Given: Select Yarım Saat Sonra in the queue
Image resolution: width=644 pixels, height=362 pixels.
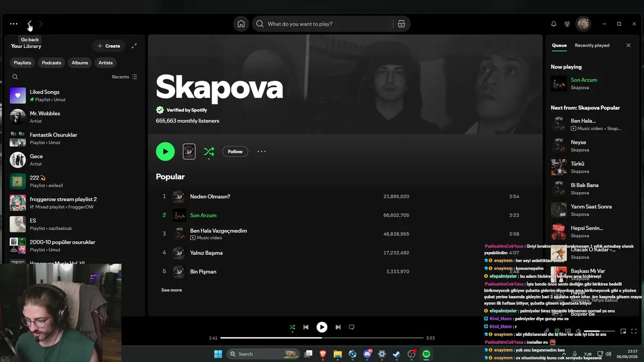Looking at the screenshot, I should point(592,210).
